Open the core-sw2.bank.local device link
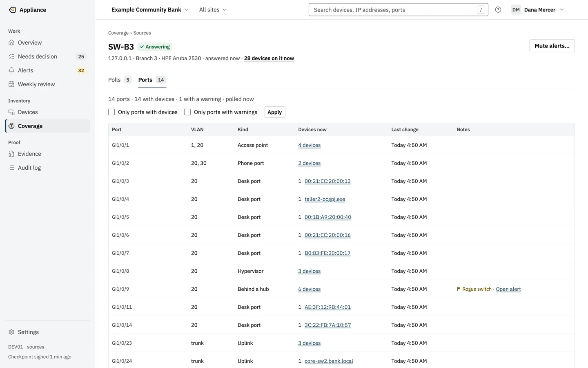588x368 pixels. pos(329,361)
